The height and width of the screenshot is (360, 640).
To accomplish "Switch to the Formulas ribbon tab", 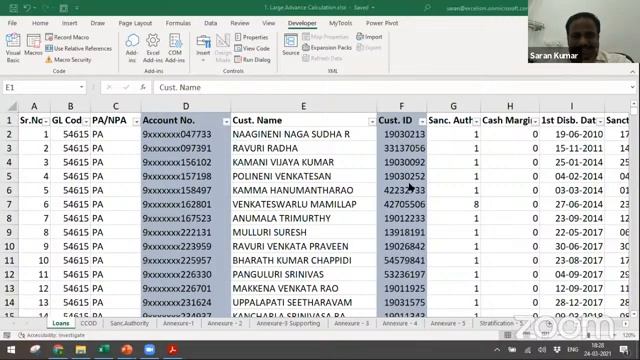I will point(178,23).
